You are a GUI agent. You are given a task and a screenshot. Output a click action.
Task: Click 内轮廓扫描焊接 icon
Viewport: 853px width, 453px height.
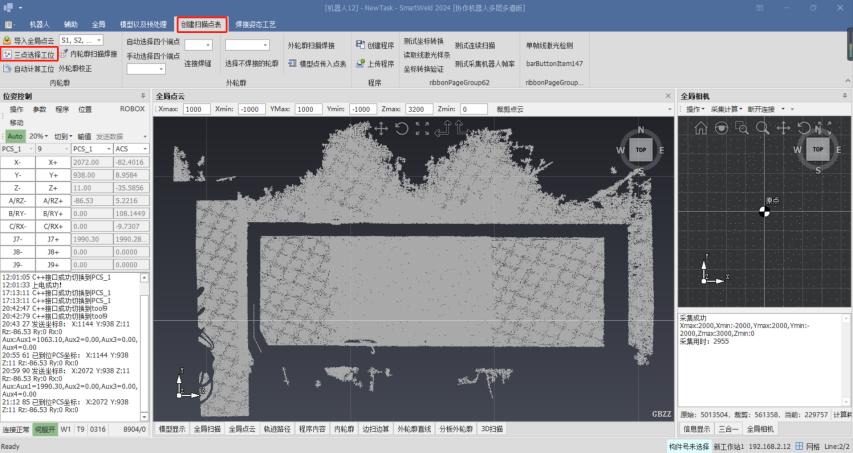coord(65,55)
